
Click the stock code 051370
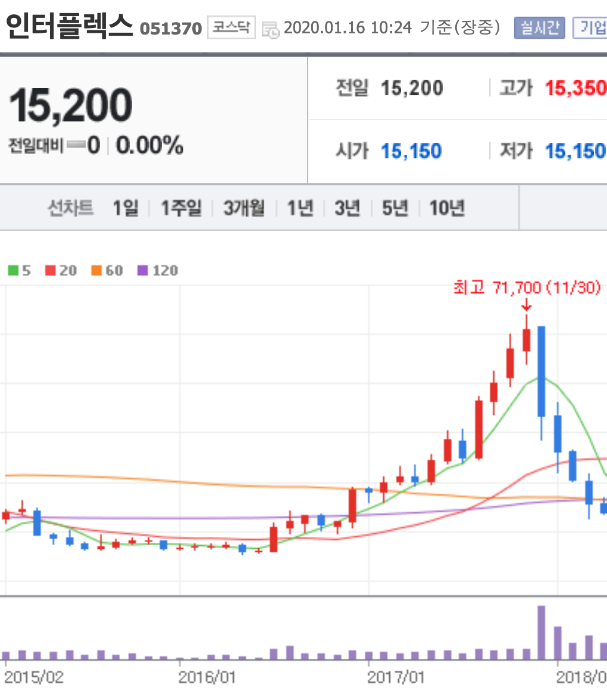(171, 29)
